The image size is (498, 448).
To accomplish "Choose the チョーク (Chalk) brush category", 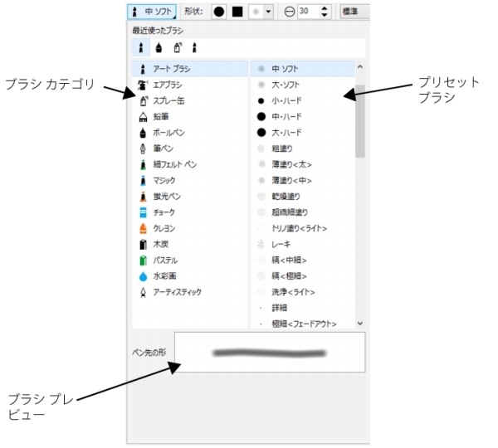I will tap(164, 212).
